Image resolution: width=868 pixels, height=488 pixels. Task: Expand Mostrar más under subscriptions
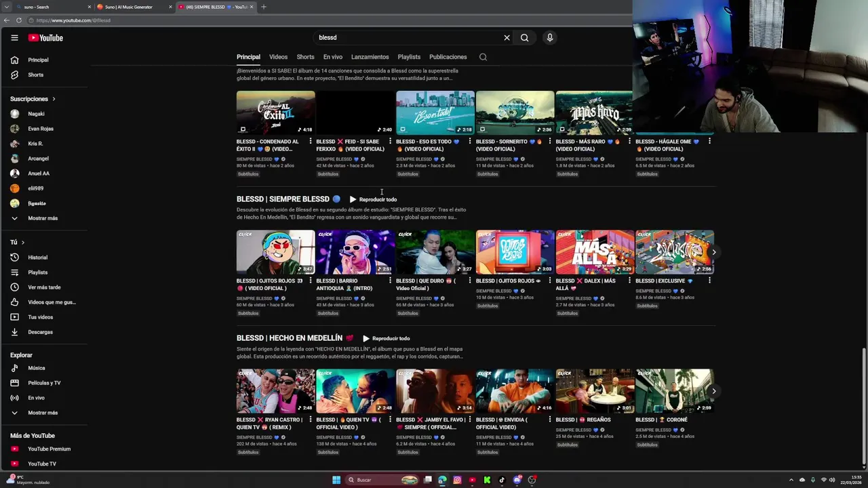pos(42,218)
